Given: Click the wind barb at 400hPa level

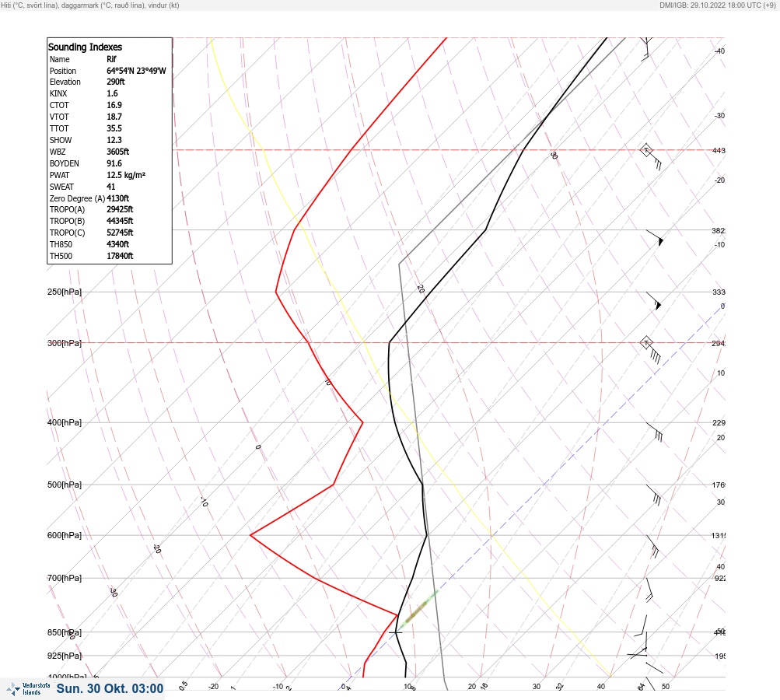Looking at the screenshot, I should [655, 432].
